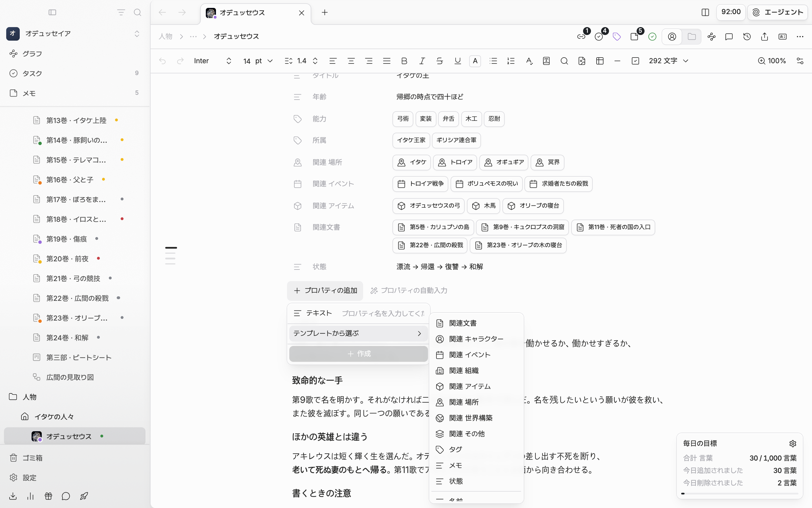Toggle bold formatting

(x=404, y=61)
